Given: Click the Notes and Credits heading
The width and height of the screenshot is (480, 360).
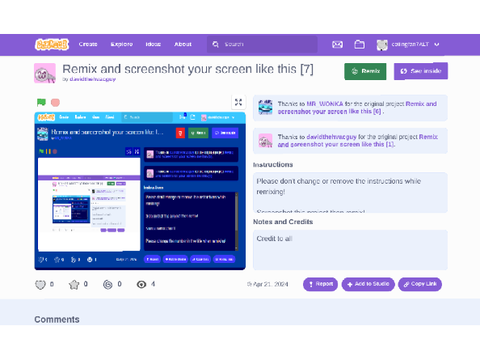Looking at the screenshot, I should (x=283, y=222).
